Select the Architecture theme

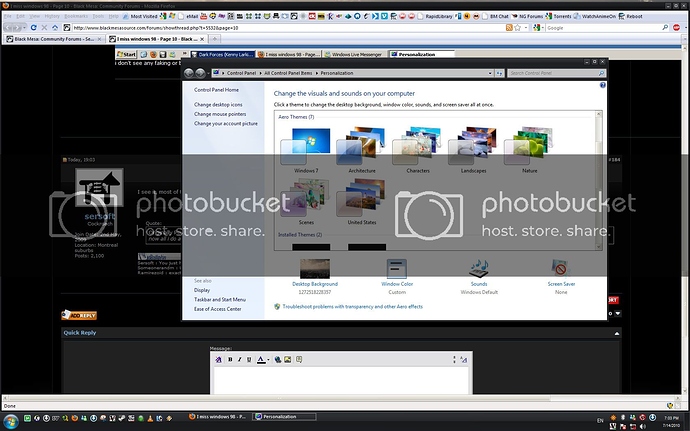click(362, 150)
